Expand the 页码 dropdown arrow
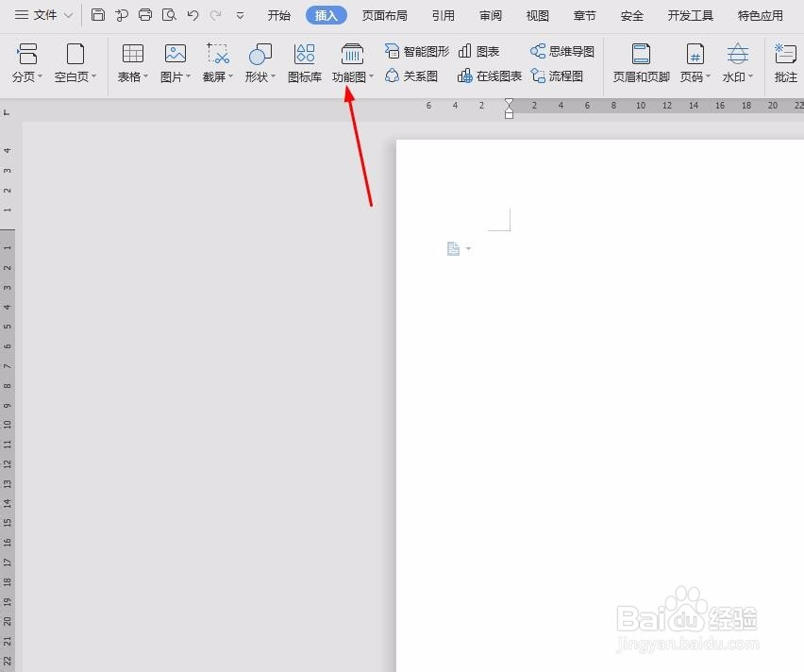Image resolution: width=804 pixels, height=672 pixels. point(708,76)
